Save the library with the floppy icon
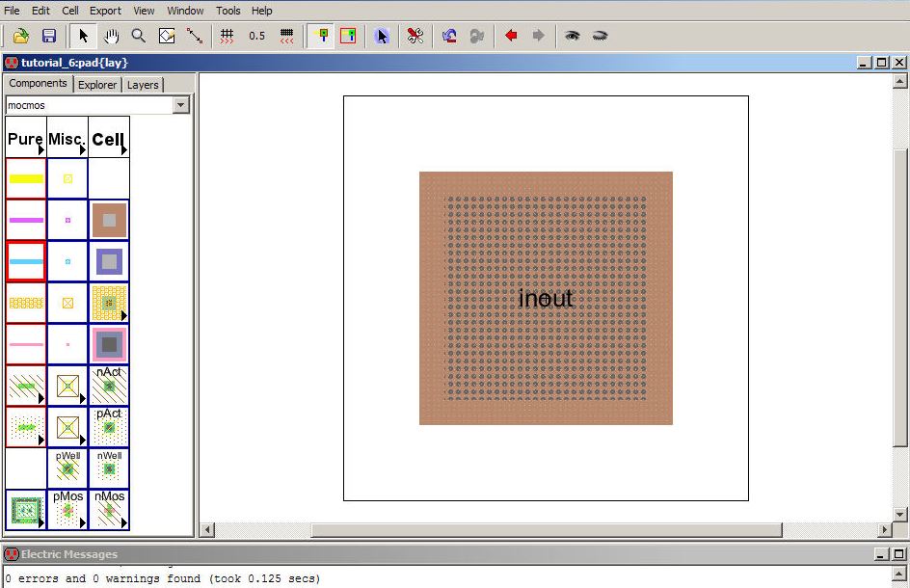 [48, 36]
